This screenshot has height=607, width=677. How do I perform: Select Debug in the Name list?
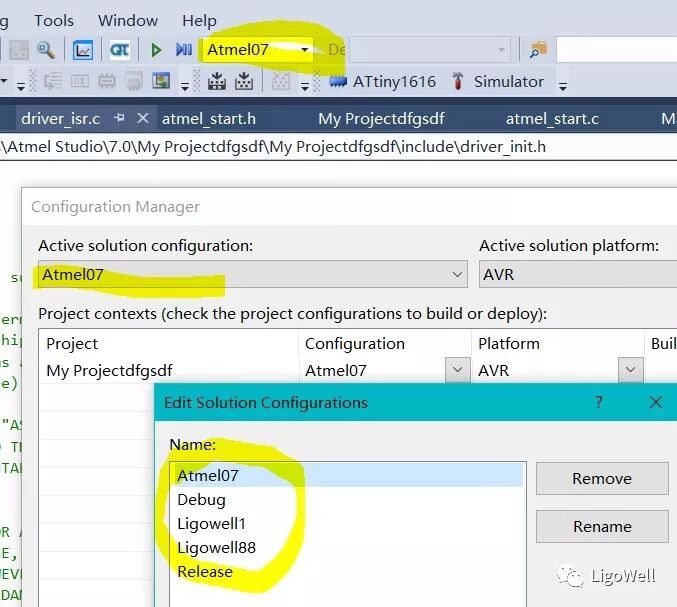pos(346,500)
